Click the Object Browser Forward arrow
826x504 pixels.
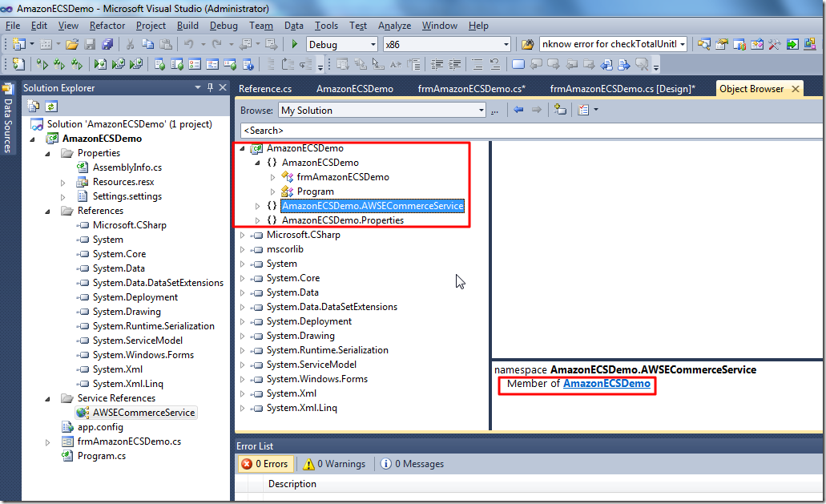click(x=536, y=110)
